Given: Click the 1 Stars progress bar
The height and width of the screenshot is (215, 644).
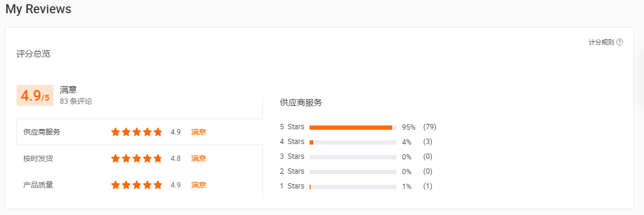Looking at the screenshot, I should pyautogui.click(x=352, y=186).
